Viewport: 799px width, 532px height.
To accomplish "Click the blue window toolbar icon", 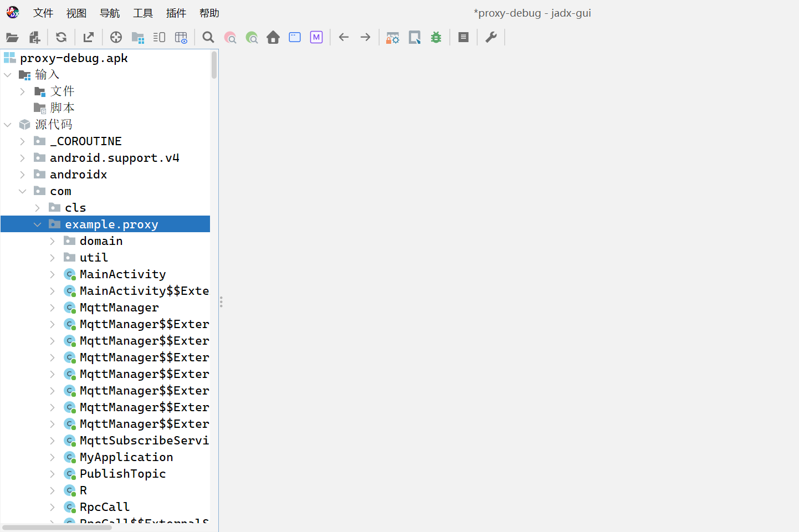I will (295, 38).
